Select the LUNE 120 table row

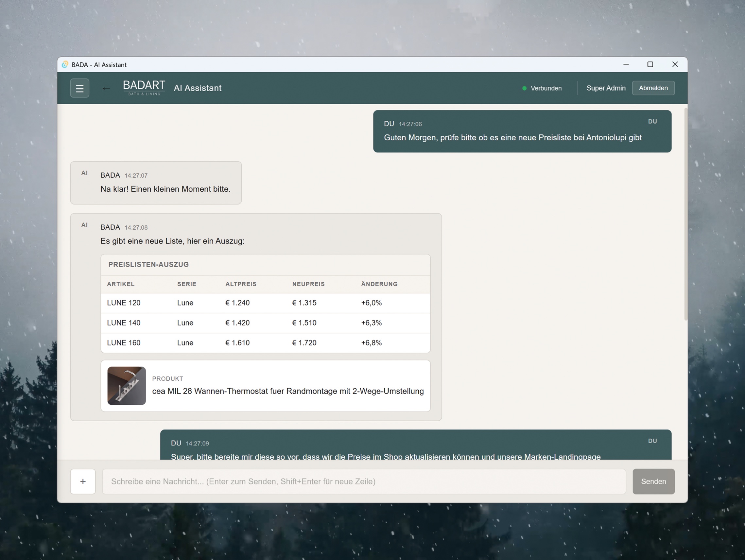265,303
